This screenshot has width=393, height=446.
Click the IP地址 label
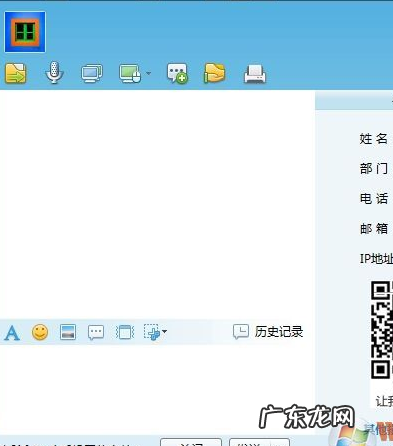pyautogui.click(x=376, y=259)
